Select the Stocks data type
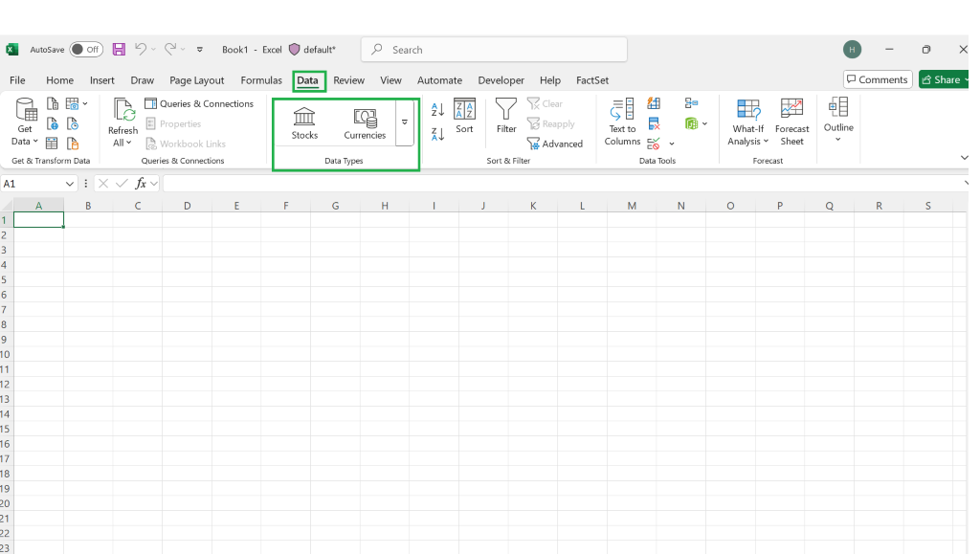This screenshot has height=554, width=980. [303, 122]
